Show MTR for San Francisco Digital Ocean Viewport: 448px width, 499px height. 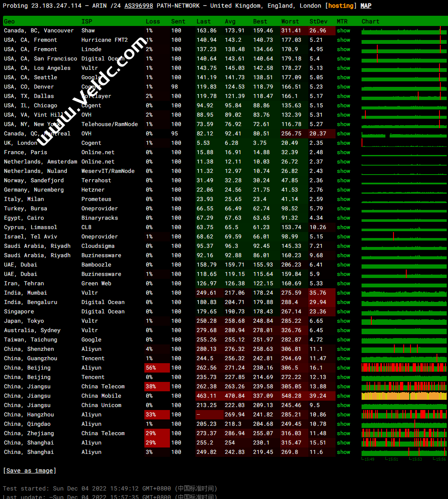(344, 59)
